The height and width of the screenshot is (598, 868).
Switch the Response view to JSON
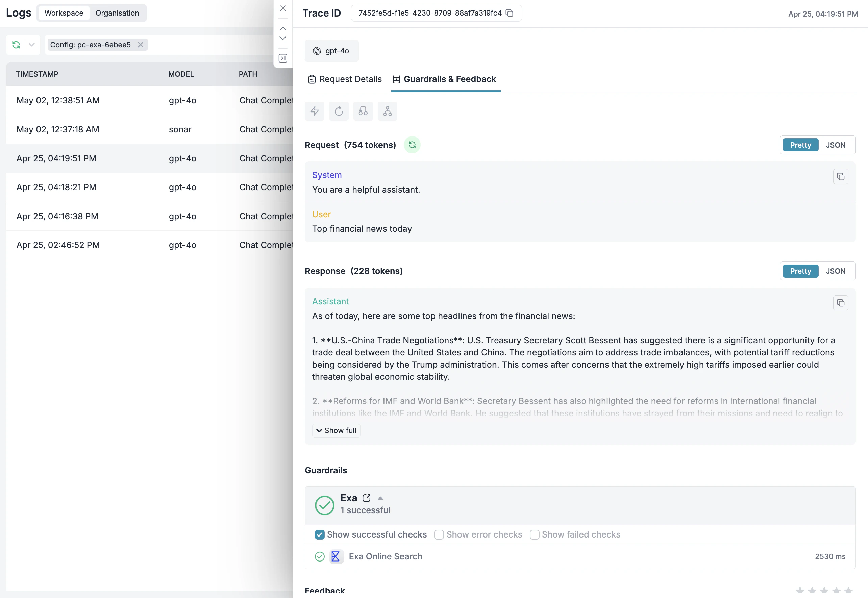pyautogui.click(x=836, y=271)
